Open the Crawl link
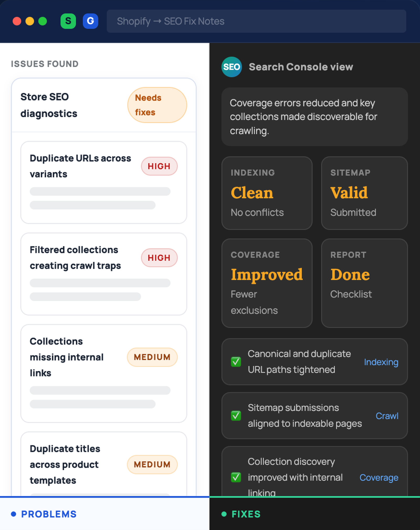 point(387,416)
